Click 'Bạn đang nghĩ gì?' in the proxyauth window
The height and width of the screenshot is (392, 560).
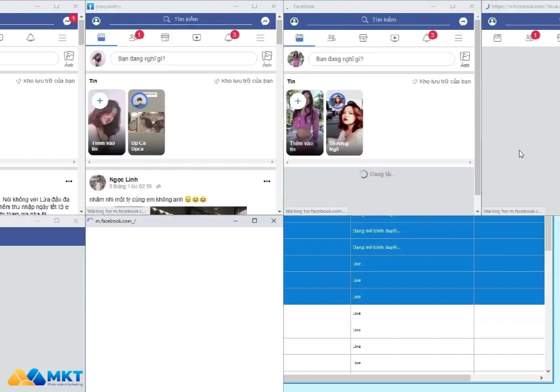pos(184,58)
